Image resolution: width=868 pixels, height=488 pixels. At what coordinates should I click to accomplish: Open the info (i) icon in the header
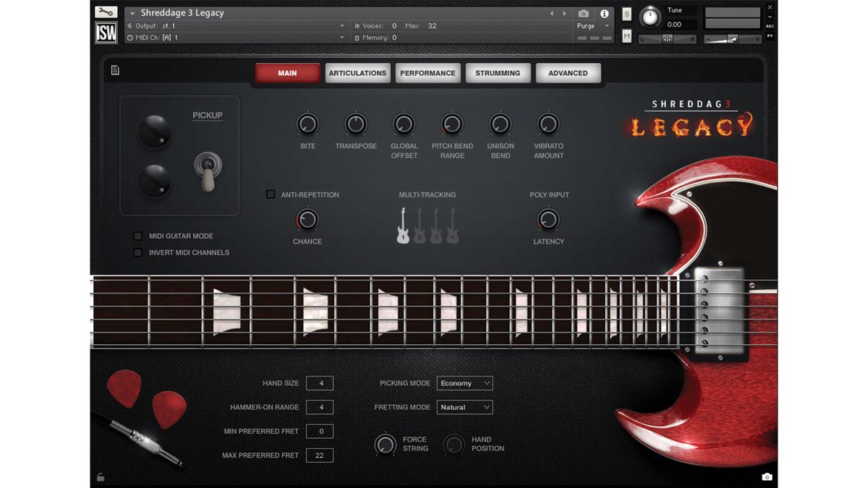pyautogui.click(x=605, y=12)
